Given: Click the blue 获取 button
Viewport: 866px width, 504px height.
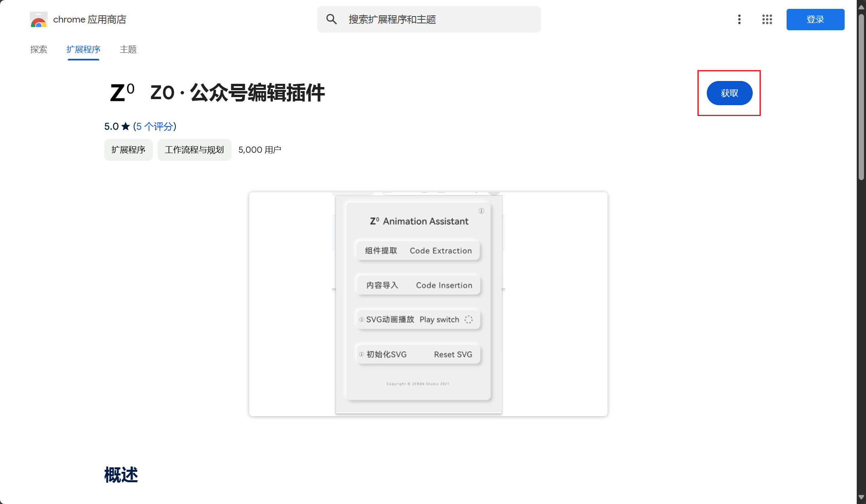Looking at the screenshot, I should pos(729,93).
